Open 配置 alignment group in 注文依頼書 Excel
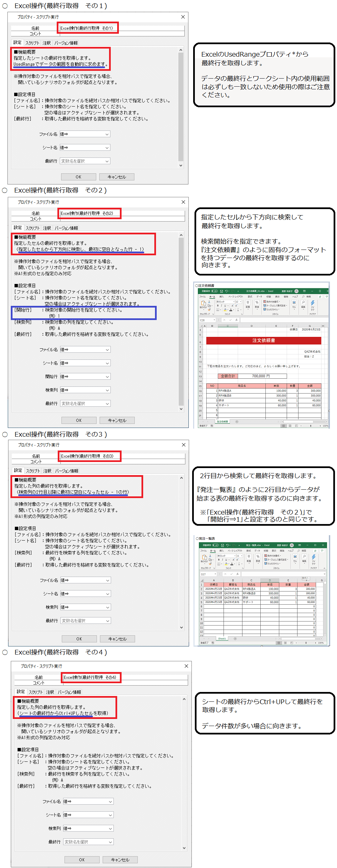 (248, 304)
